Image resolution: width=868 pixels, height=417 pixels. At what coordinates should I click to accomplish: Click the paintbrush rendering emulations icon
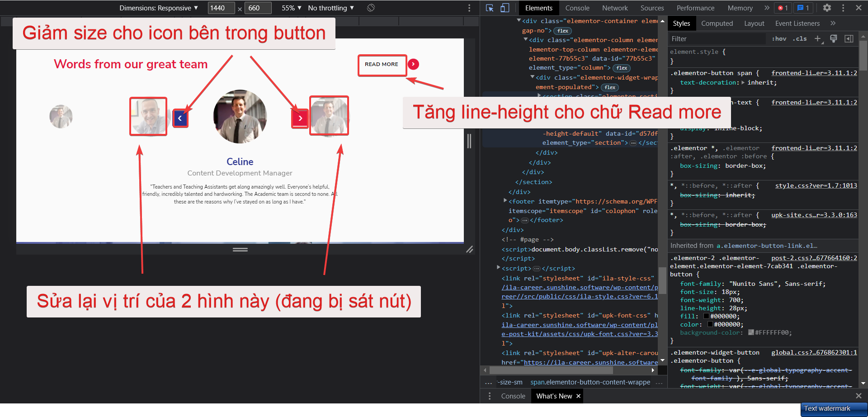coord(834,39)
